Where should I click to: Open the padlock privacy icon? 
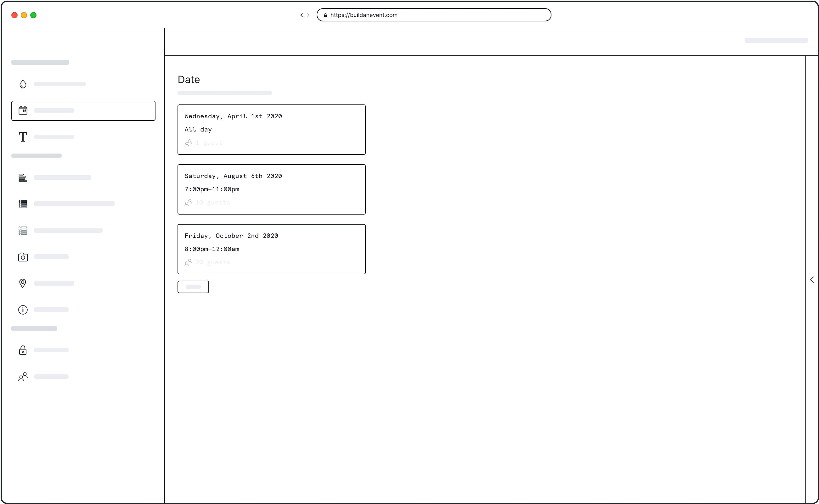click(x=23, y=350)
